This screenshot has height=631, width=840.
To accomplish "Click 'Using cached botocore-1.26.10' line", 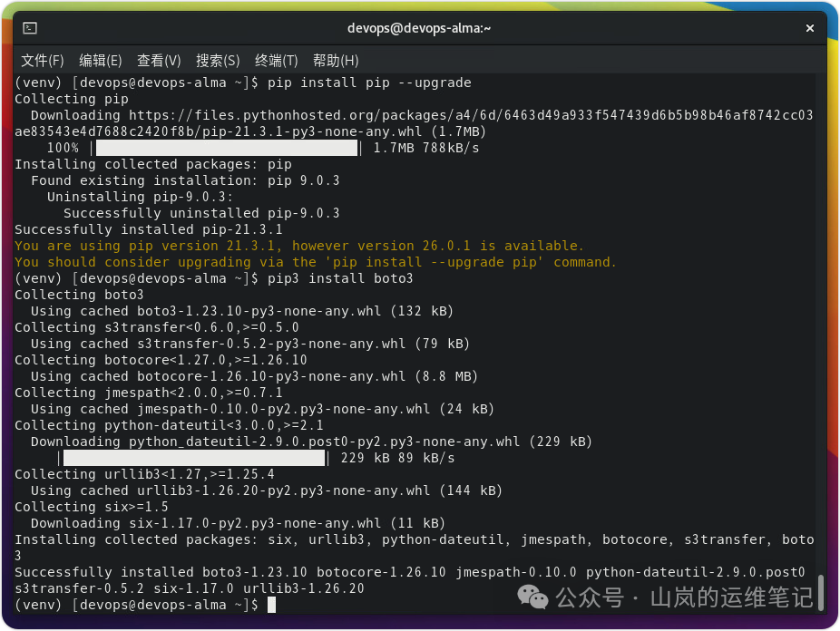I will (255, 376).
